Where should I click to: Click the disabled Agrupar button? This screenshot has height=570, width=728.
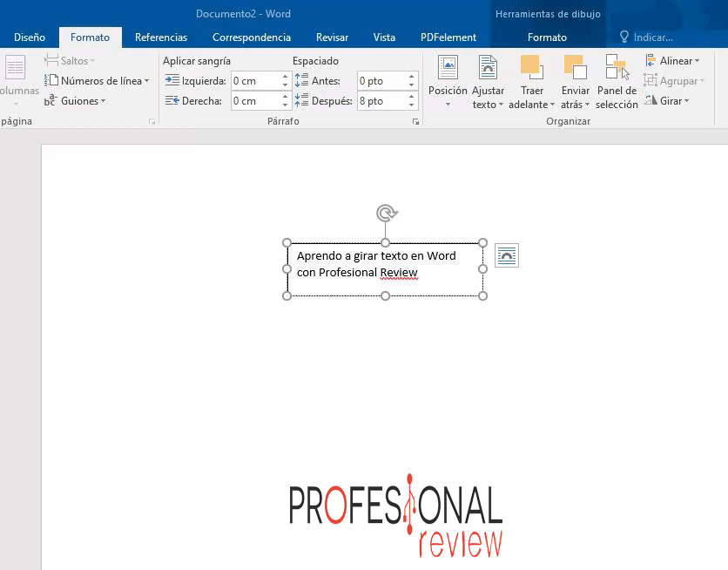pyautogui.click(x=674, y=81)
